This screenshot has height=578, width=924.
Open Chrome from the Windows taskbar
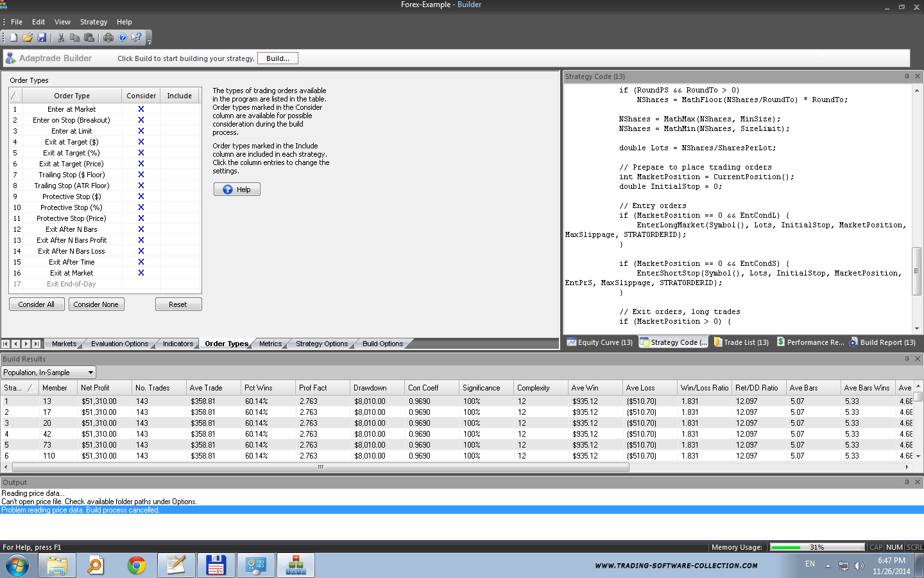(x=136, y=565)
